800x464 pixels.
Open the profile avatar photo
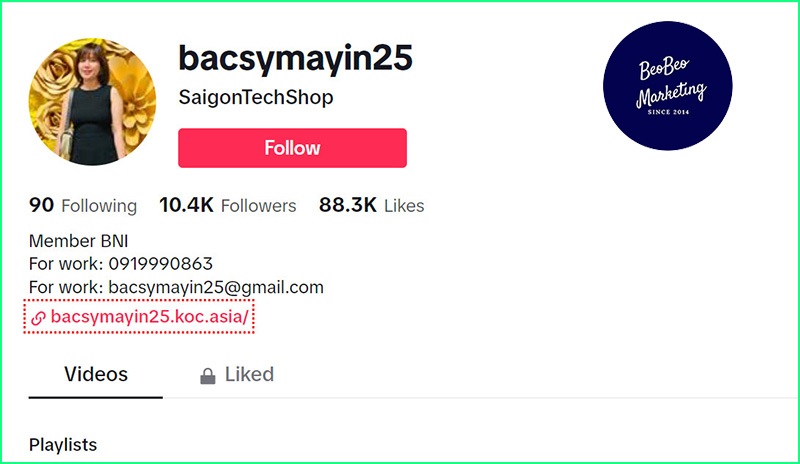click(x=92, y=102)
